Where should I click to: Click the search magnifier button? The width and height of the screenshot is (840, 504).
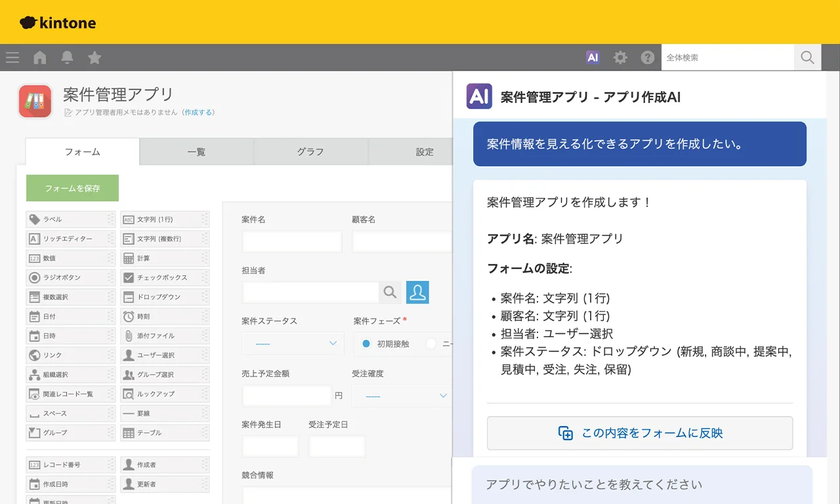[x=807, y=57]
